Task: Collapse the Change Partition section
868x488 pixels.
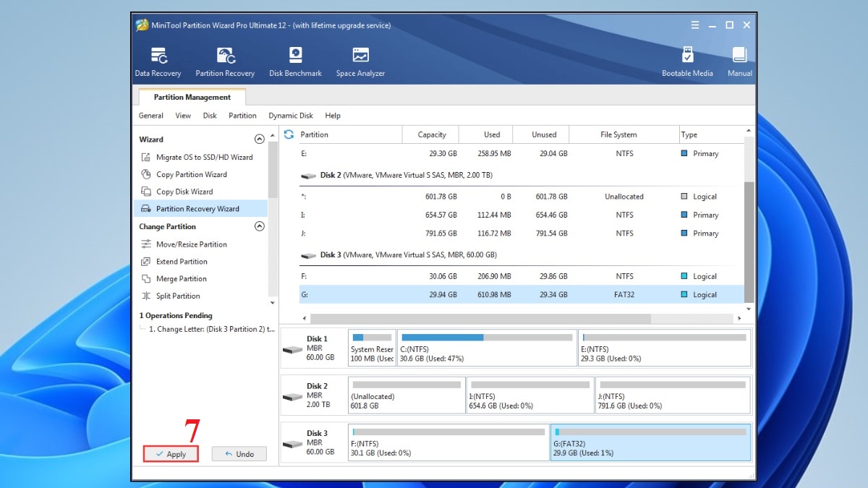Action: tap(259, 226)
